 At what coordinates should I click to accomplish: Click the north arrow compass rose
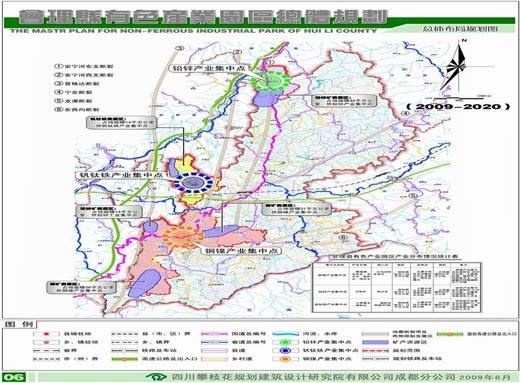tap(457, 67)
